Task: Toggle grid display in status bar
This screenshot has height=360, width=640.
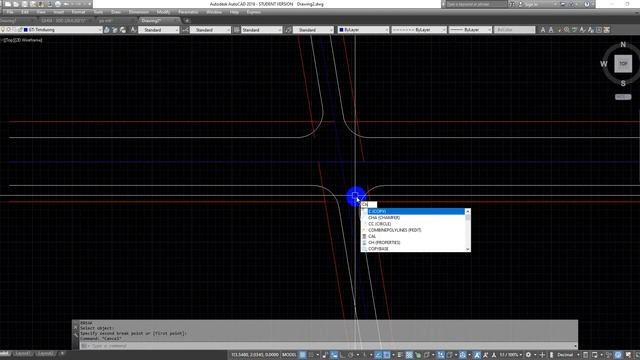Action: click(303, 355)
